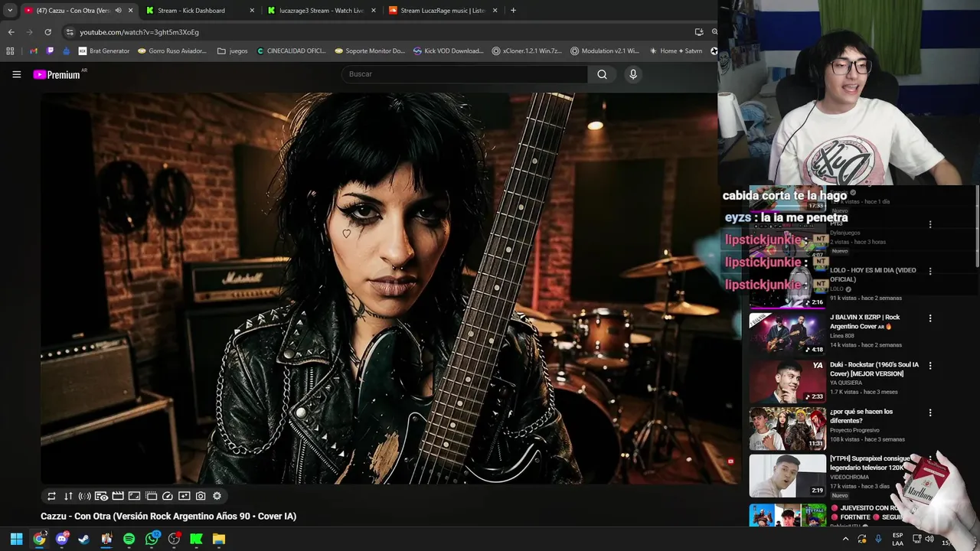View site information next to the address
This screenshot has height=551, width=980.
click(70, 32)
